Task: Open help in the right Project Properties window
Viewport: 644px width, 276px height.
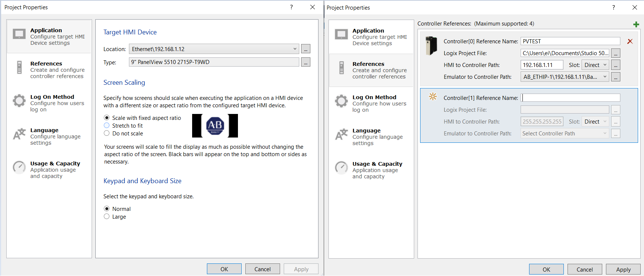Action: point(614,7)
